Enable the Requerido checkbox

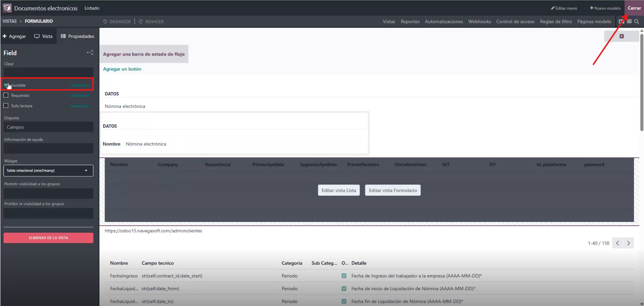(6, 95)
